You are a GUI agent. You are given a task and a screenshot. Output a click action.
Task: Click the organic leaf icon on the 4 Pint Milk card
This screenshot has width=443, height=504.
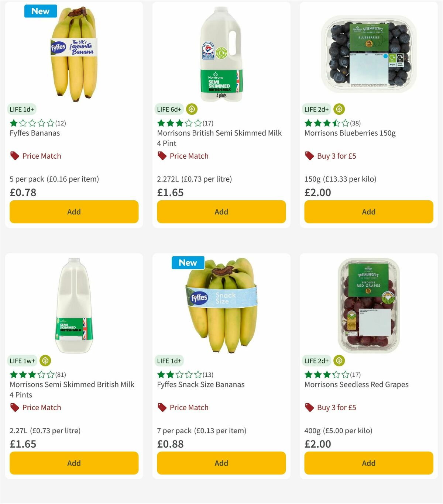tap(192, 109)
